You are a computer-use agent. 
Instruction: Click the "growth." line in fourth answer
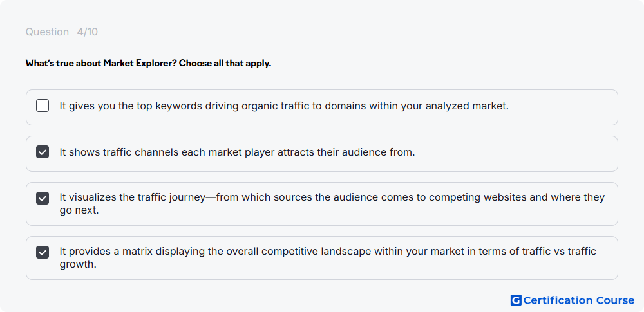click(78, 265)
